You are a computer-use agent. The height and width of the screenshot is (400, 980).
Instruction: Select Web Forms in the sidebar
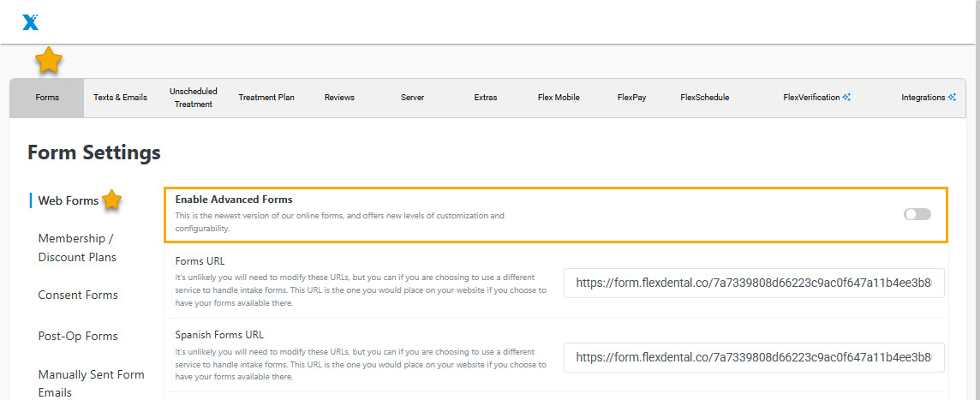click(69, 200)
